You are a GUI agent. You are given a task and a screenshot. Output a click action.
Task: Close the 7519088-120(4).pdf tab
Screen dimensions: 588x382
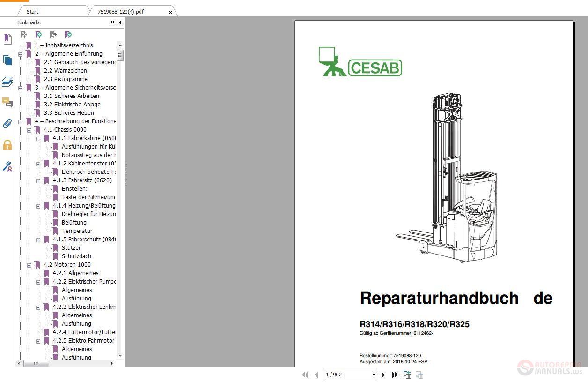coord(170,12)
